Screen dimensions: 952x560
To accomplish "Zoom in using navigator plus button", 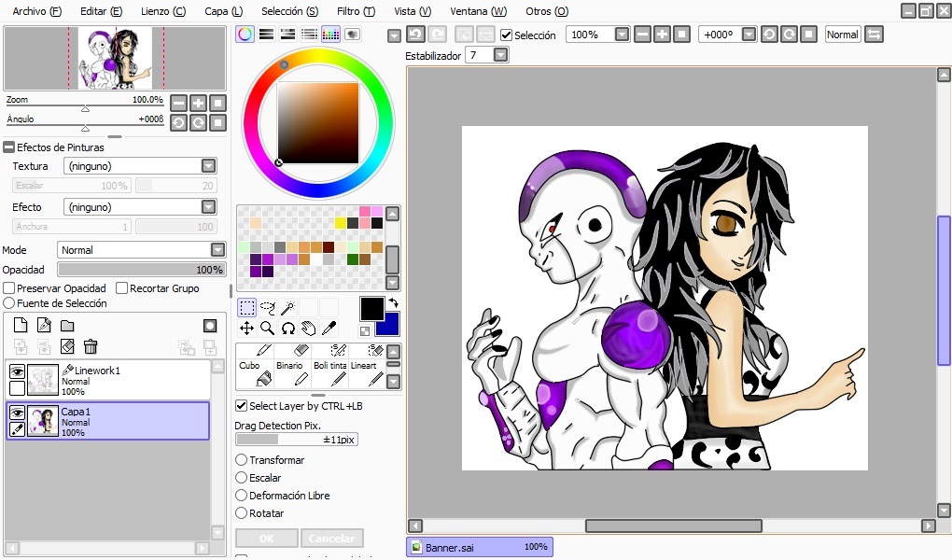I will point(198,103).
